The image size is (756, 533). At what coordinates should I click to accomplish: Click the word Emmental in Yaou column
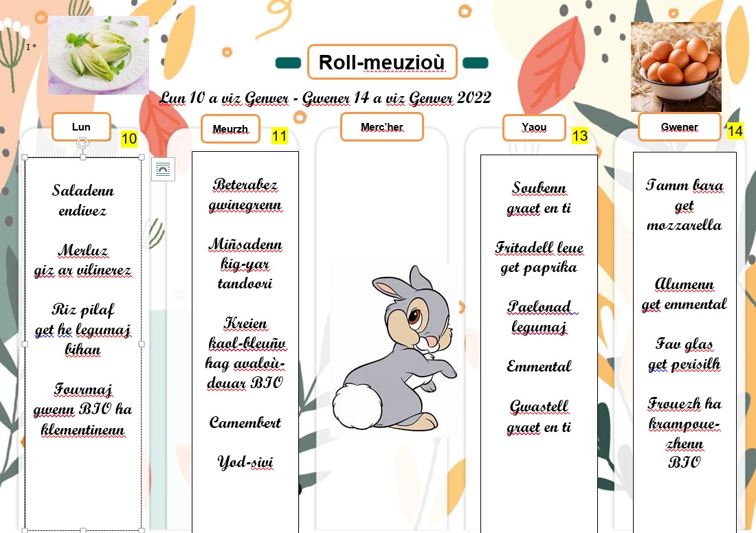tap(539, 366)
